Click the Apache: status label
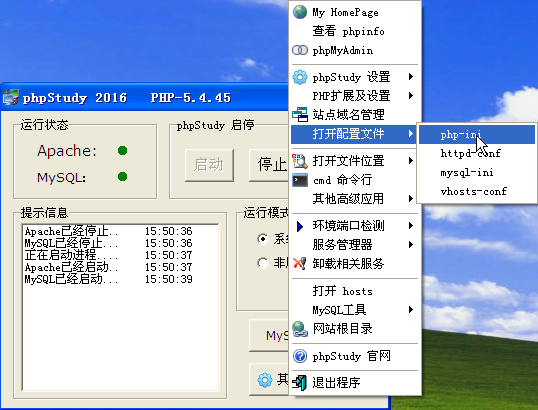Viewport: 538px width, 410px height. [x=67, y=151]
